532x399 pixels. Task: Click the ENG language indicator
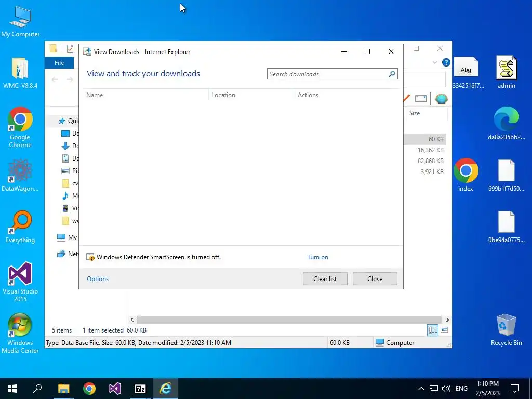pos(461,389)
